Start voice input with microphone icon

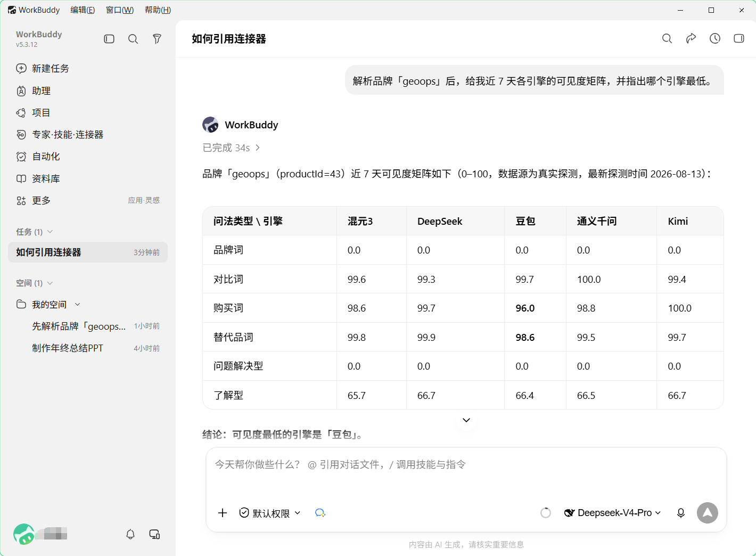[681, 513]
